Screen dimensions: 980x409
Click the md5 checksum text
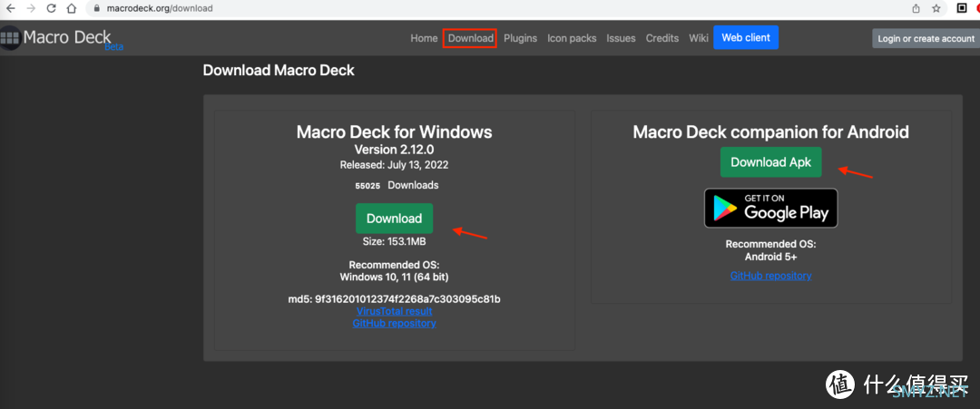coord(394,299)
